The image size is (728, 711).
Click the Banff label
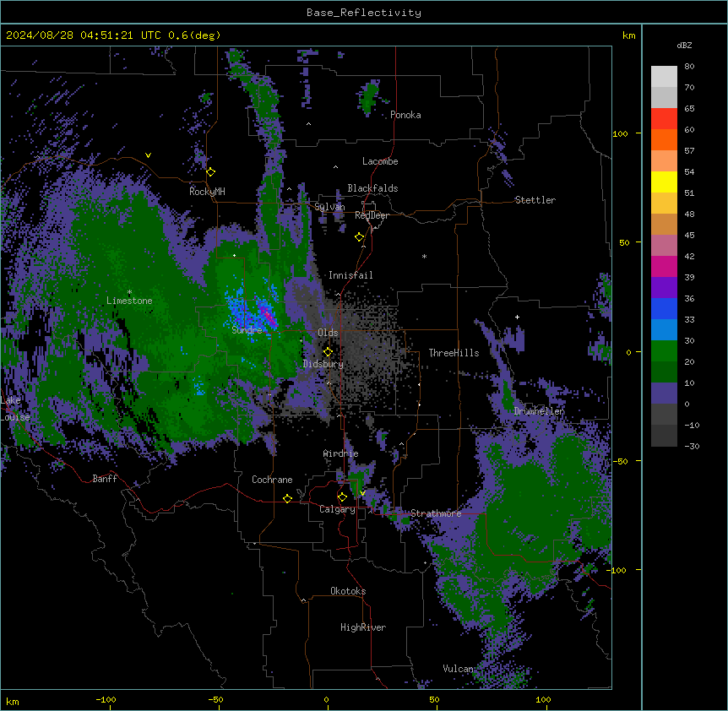(105, 479)
